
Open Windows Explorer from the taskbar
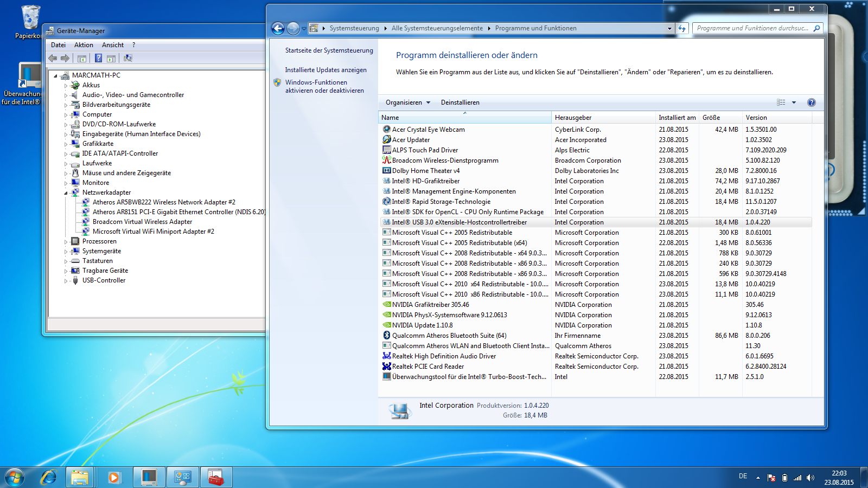[x=80, y=477]
